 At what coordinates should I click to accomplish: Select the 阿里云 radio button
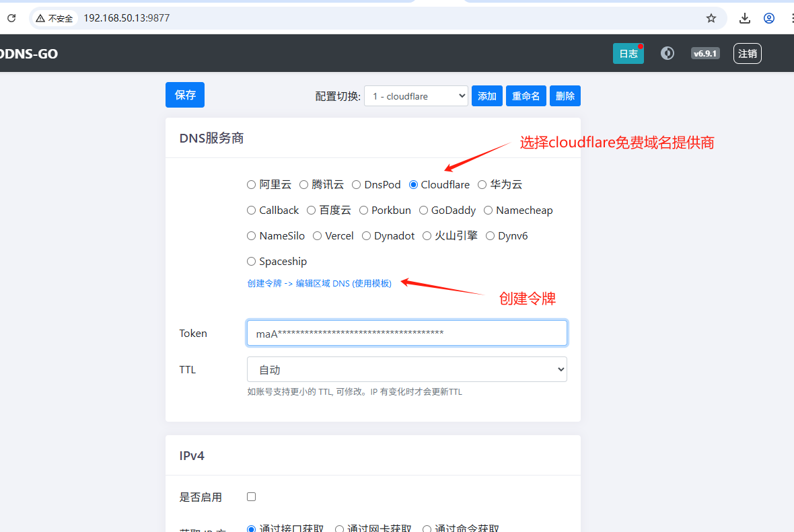[x=251, y=185]
